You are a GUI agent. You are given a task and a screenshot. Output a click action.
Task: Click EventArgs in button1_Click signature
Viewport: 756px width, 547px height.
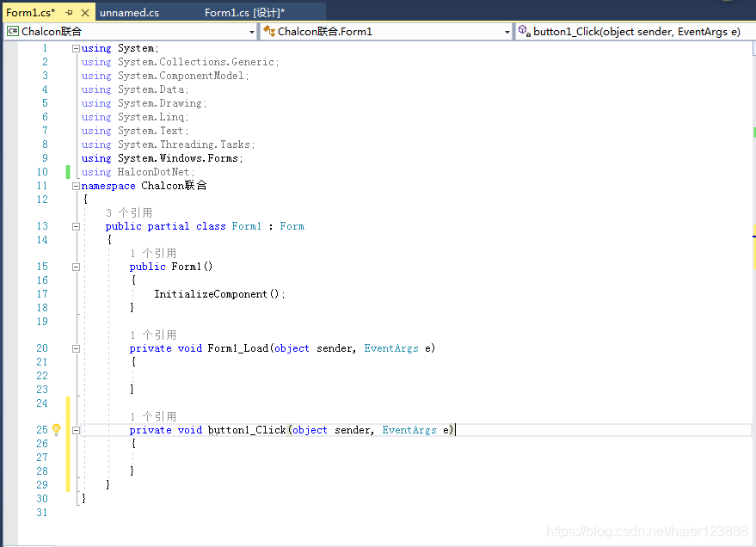coord(409,430)
